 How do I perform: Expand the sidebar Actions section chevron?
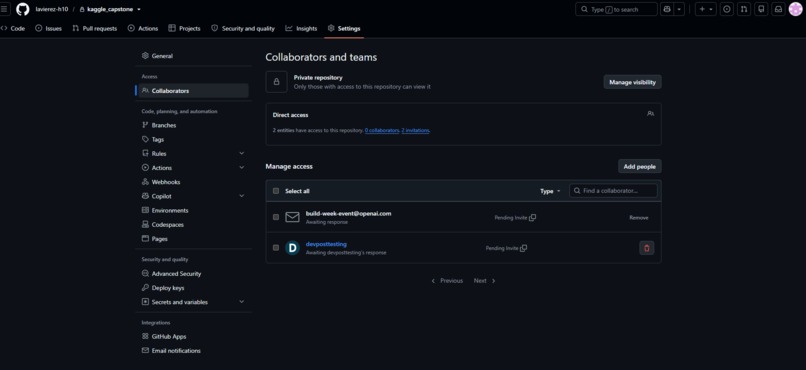point(242,168)
